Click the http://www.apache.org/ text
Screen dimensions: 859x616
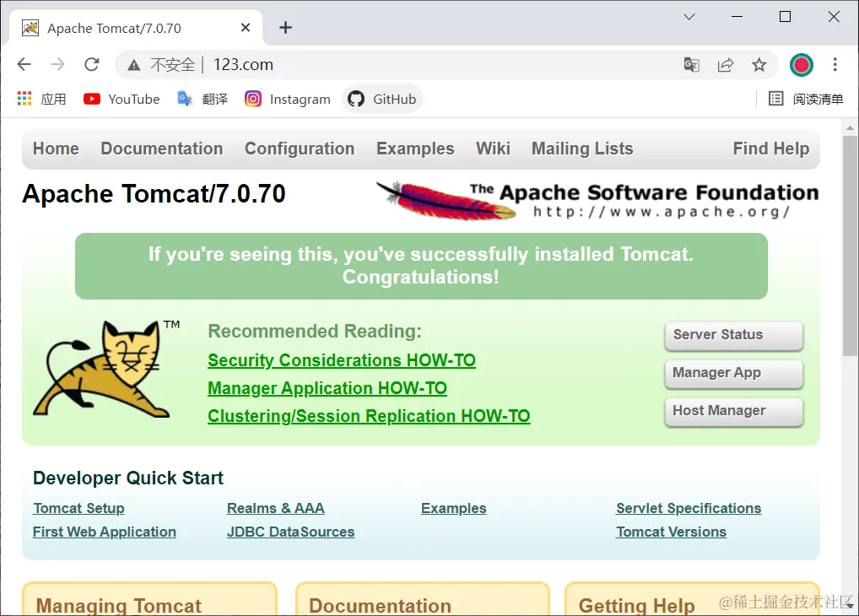(662, 212)
